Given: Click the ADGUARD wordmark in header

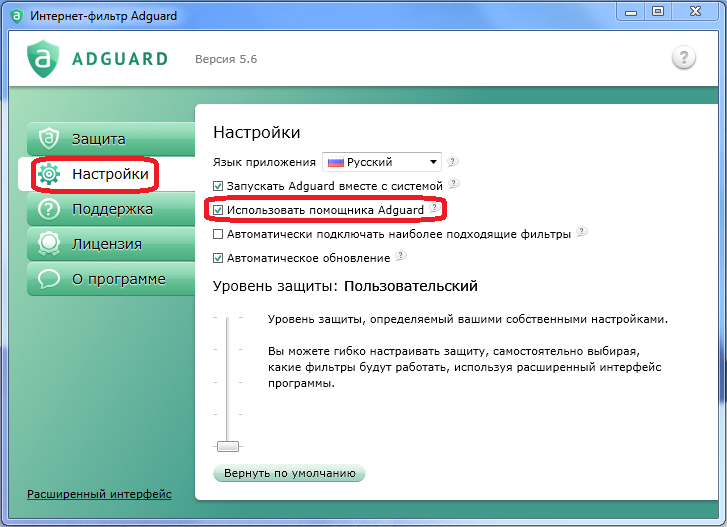Looking at the screenshot, I should coord(120,59).
